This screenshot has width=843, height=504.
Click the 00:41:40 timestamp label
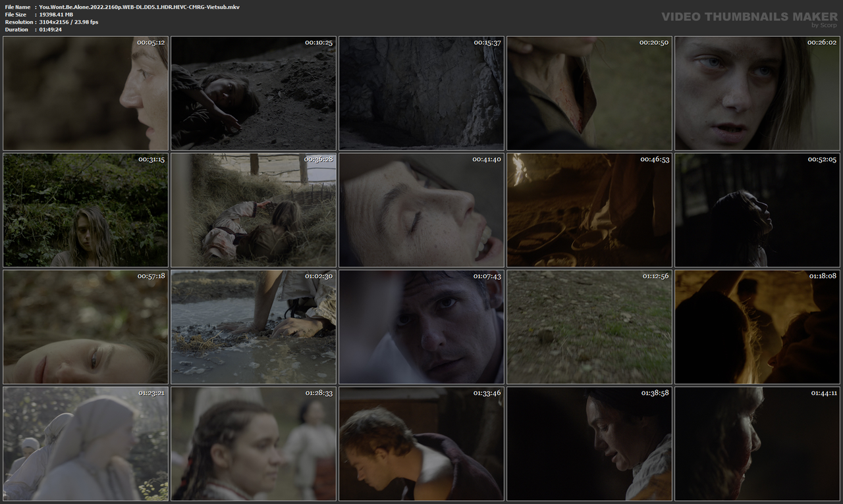coord(487,159)
